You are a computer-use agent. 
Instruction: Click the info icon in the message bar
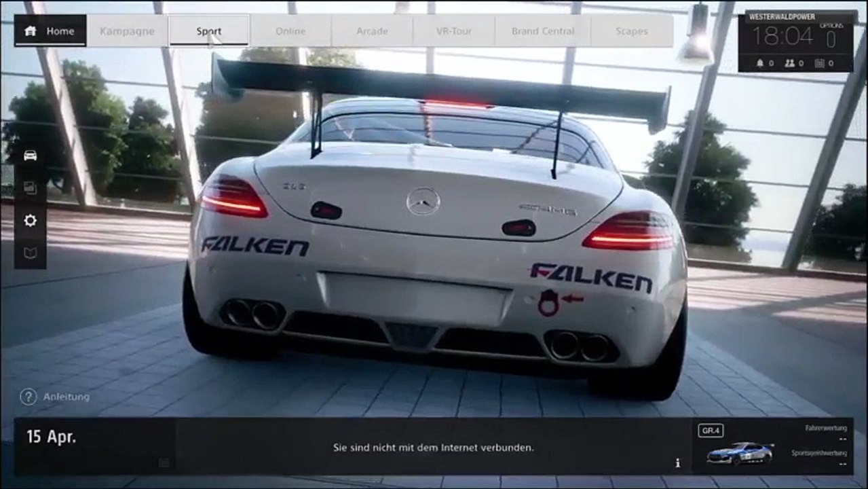pyautogui.click(x=677, y=463)
